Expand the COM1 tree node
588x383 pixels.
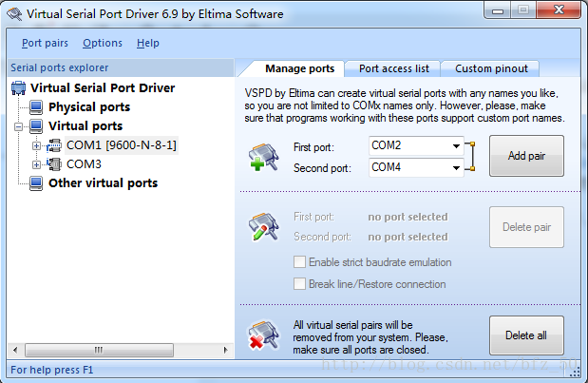tap(36, 145)
